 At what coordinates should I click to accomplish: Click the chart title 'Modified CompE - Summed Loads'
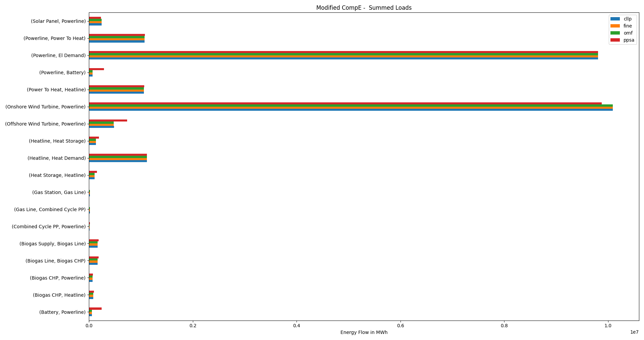364,8
